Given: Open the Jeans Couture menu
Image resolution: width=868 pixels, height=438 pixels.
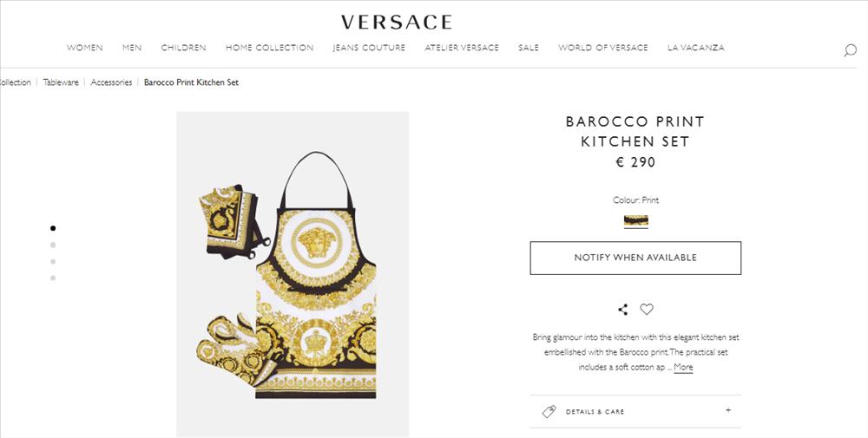Looking at the screenshot, I should pos(369,48).
